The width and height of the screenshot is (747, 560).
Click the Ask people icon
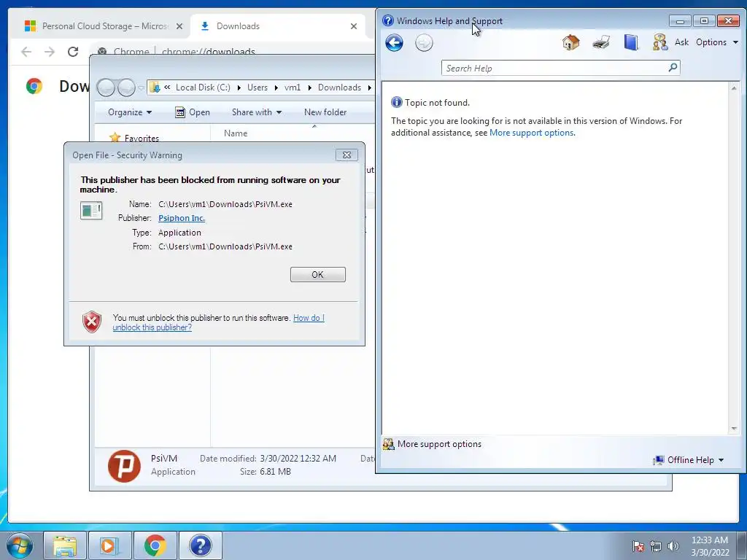[x=659, y=42]
